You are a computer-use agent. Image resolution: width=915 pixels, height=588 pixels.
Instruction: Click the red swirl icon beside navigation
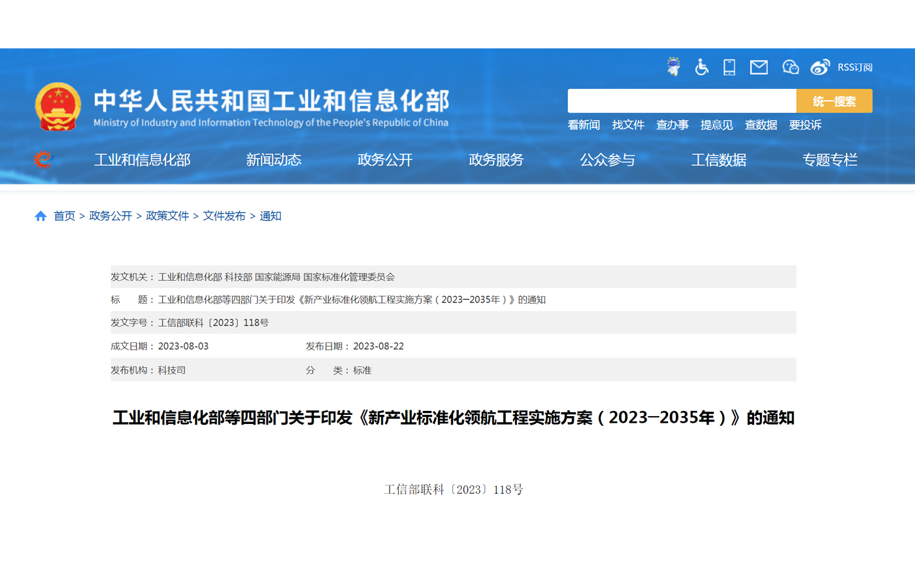tap(43, 159)
